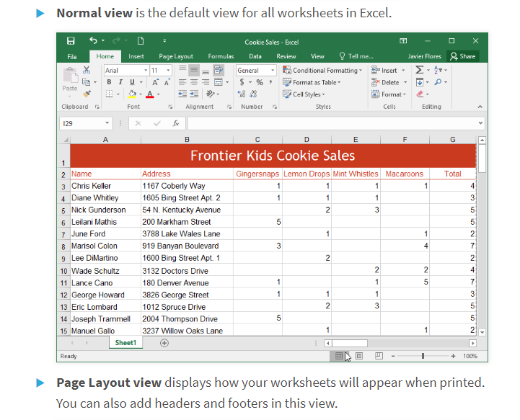The image size is (520, 420).
Task: Open the General number format dropdown
Action: tap(273, 70)
